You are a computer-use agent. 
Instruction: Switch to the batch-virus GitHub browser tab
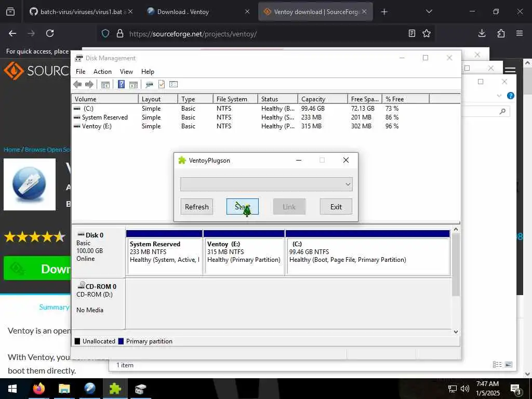click(x=81, y=12)
